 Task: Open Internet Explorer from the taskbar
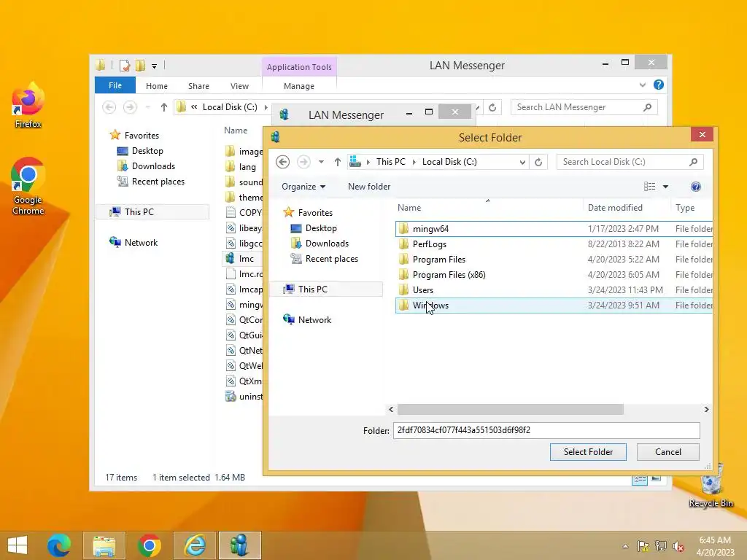[x=195, y=545]
